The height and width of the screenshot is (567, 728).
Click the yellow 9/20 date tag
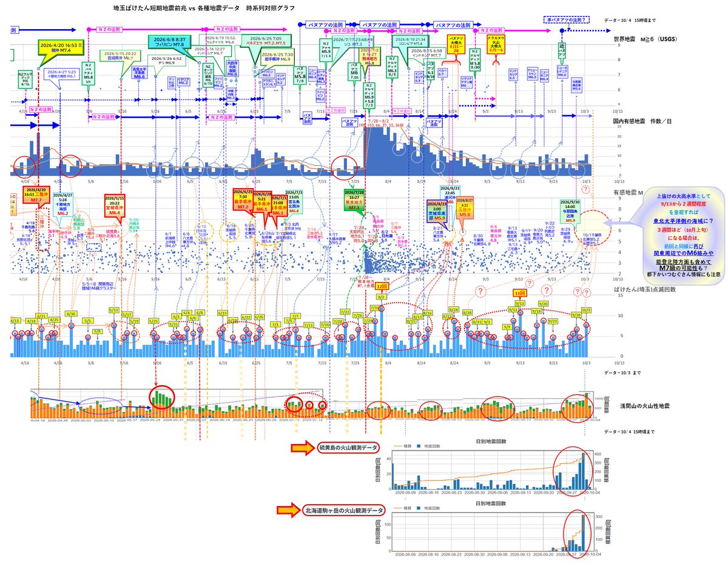[544, 304]
